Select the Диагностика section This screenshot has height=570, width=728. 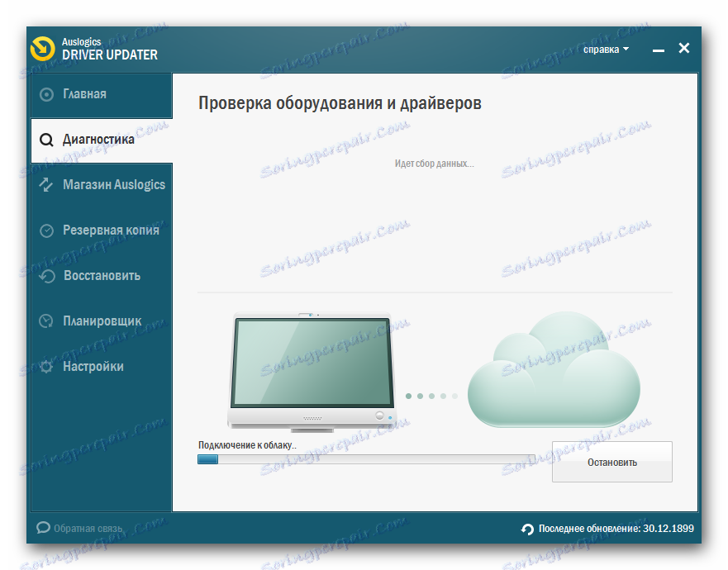tap(102, 140)
